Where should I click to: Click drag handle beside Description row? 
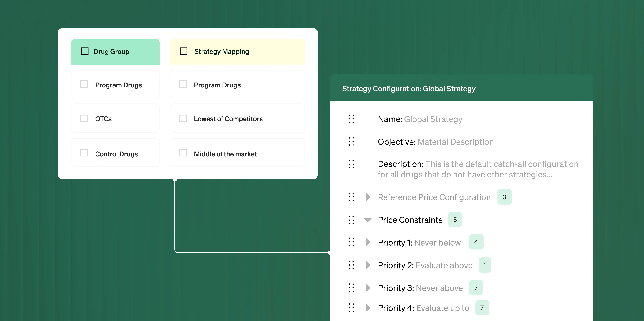click(351, 164)
